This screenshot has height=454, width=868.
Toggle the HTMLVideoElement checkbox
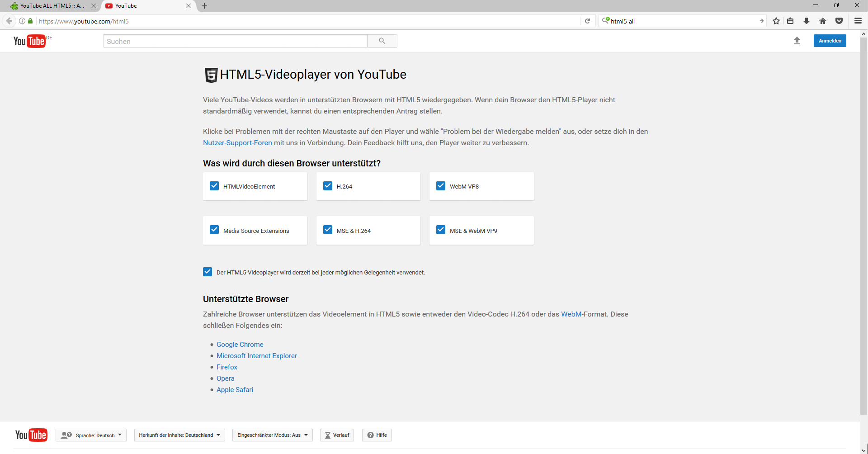214,186
